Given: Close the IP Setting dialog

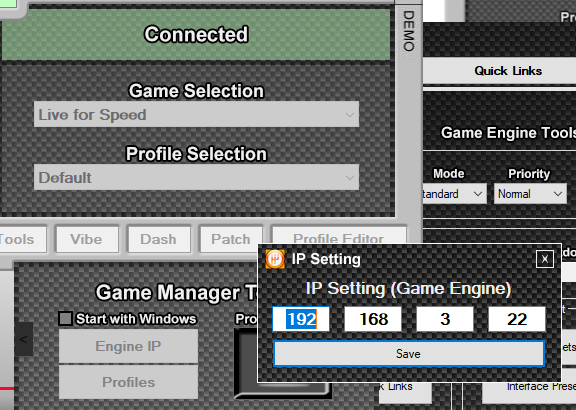Looking at the screenshot, I should pyautogui.click(x=545, y=259).
